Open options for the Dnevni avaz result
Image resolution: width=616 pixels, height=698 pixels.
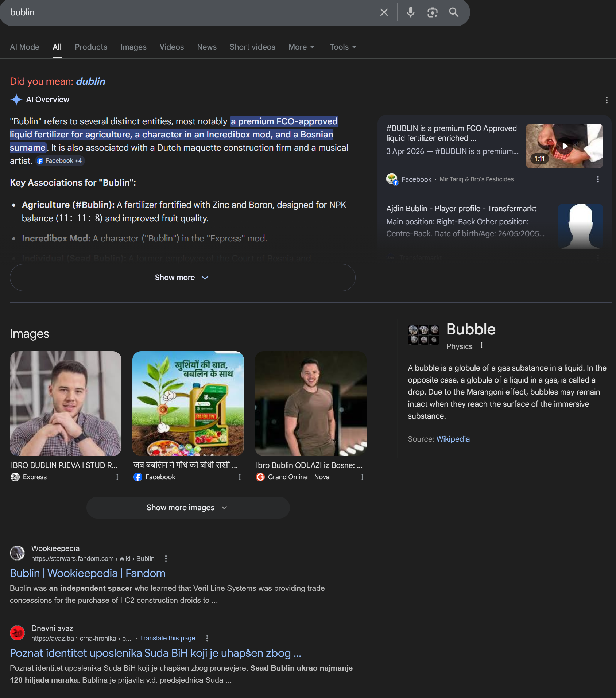coord(207,639)
